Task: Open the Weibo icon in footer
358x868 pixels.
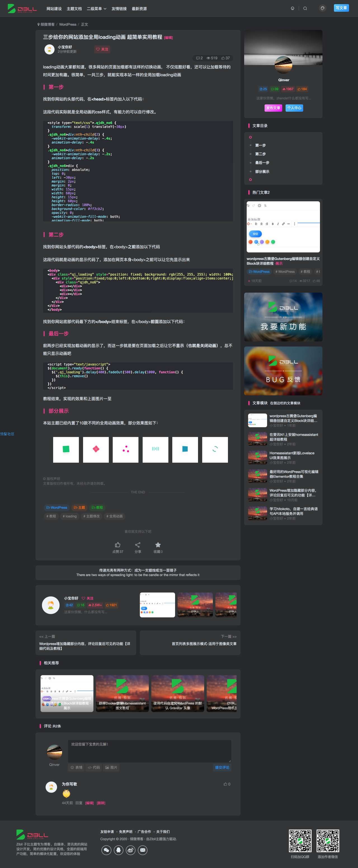Action: point(131,850)
